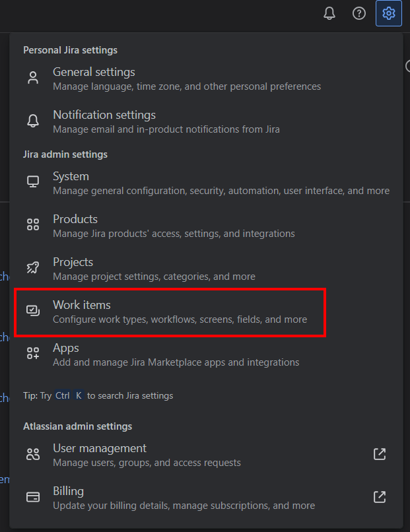Click the notifications bell icon
This screenshot has width=410, height=532.
329,13
